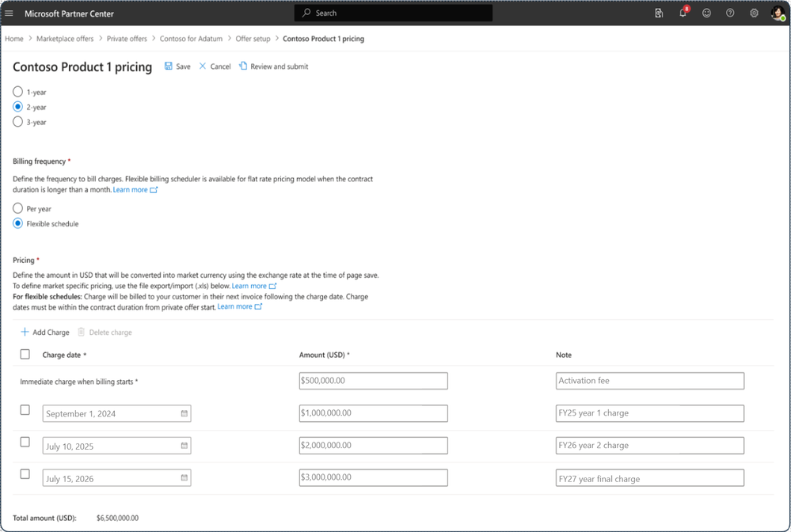Click the Amount (USD) column header
Screen dimensions: 791x532
(x=325, y=355)
